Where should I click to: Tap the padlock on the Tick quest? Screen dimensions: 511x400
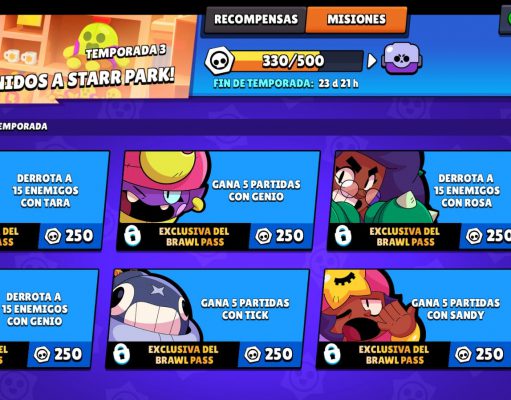point(122,354)
